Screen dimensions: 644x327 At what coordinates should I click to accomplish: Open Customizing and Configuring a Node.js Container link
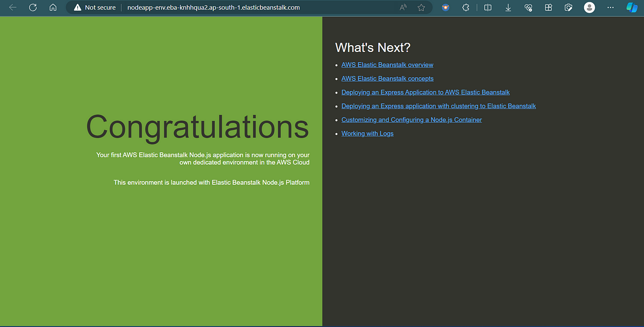pyautogui.click(x=412, y=120)
